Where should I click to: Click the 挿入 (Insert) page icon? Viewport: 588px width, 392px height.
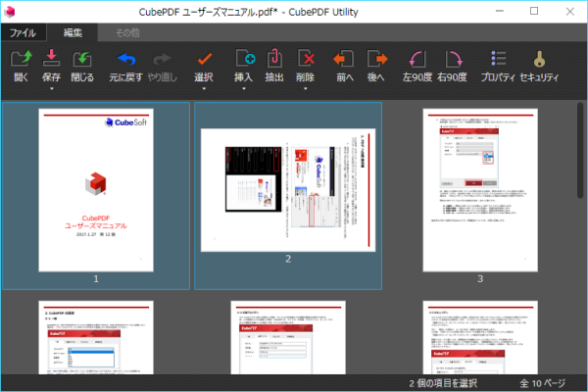coord(245,58)
